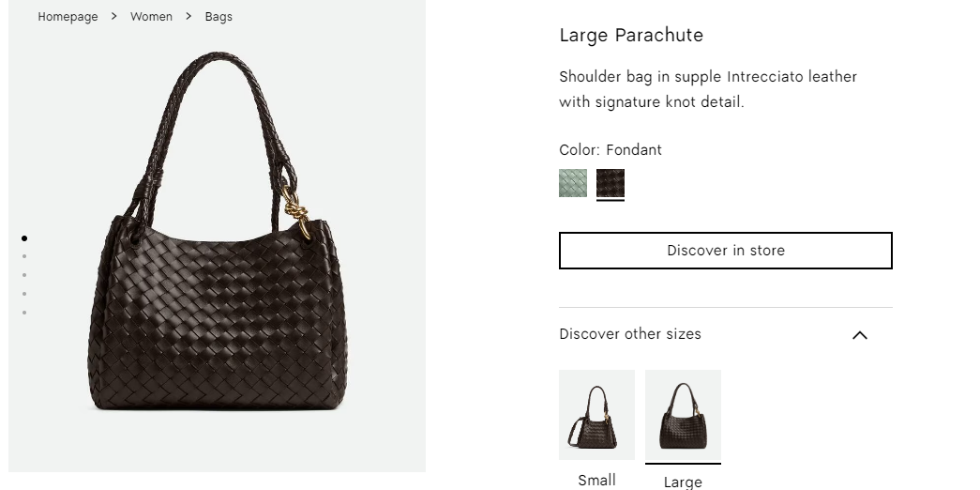Click the Large Parachute product title
Viewport: 980px width, 490px height.
tap(631, 36)
